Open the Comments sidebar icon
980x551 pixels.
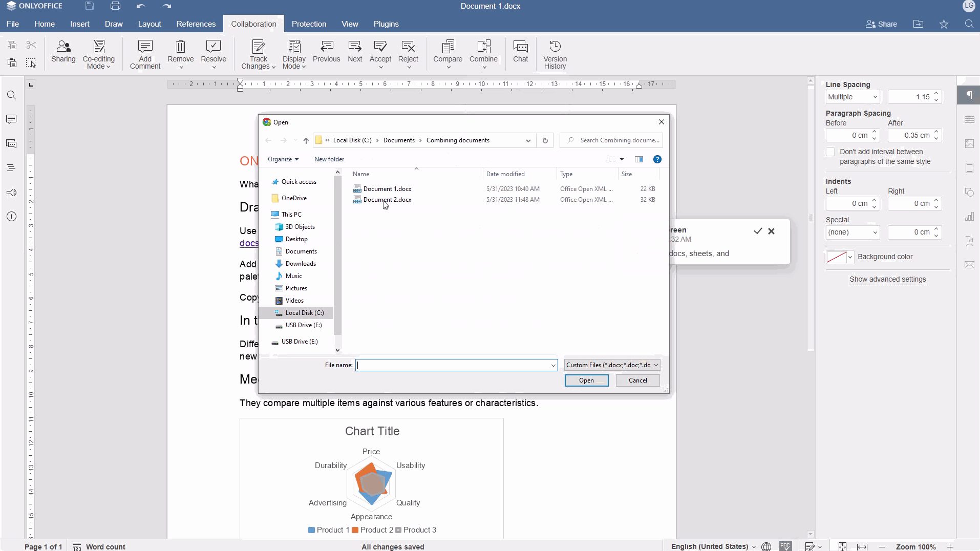pos(11,119)
